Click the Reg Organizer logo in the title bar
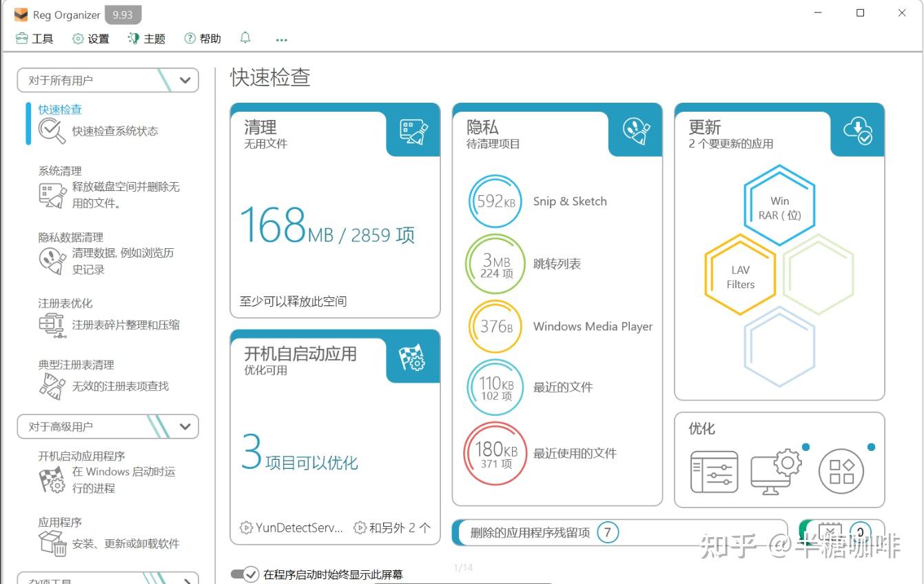924x584 pixels. pos(21,14)
